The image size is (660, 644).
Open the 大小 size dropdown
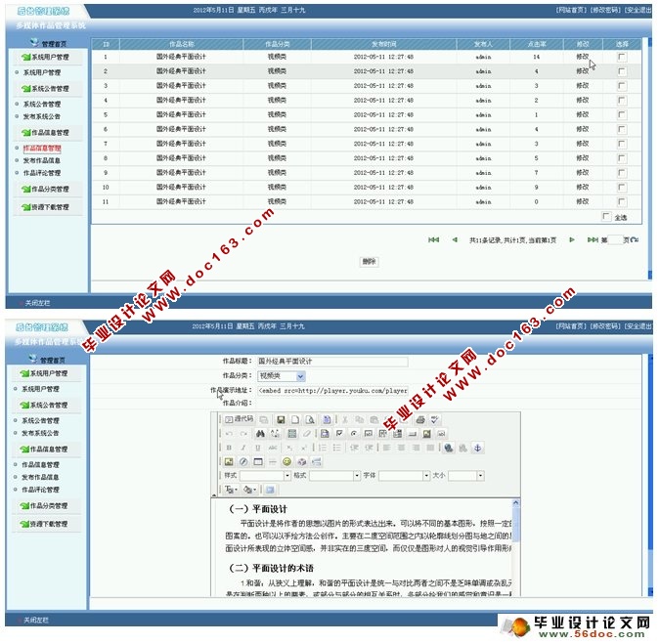pyautogui.click(x=466, y=475)
